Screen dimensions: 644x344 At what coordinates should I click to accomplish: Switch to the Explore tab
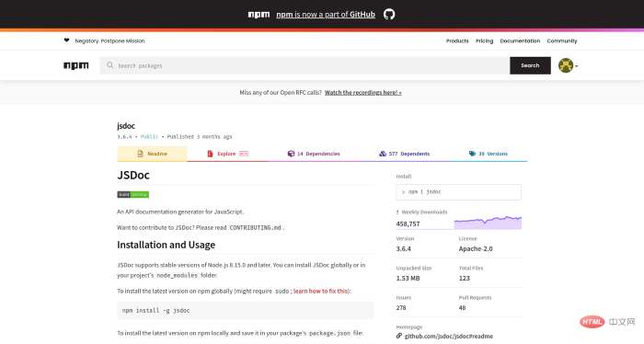227,154
